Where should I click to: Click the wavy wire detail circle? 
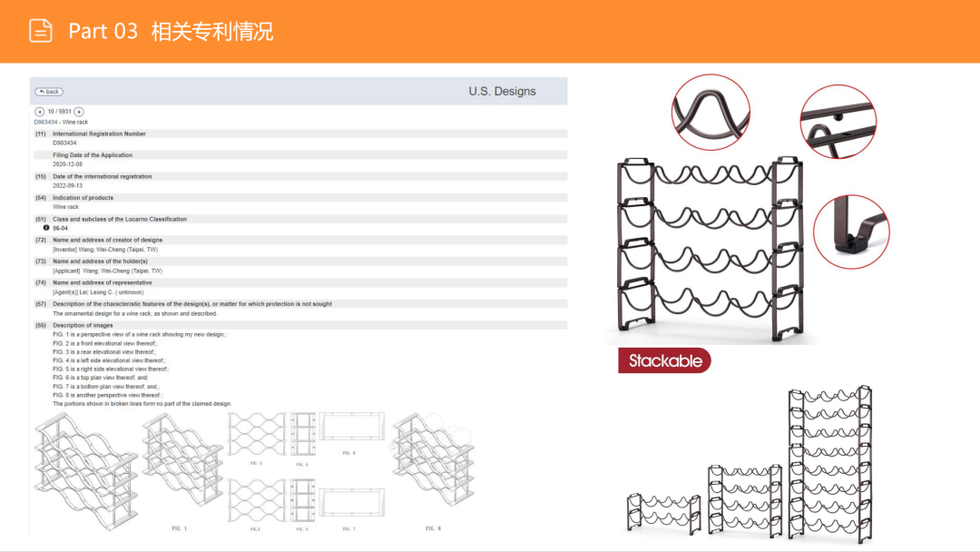point(710,113)
